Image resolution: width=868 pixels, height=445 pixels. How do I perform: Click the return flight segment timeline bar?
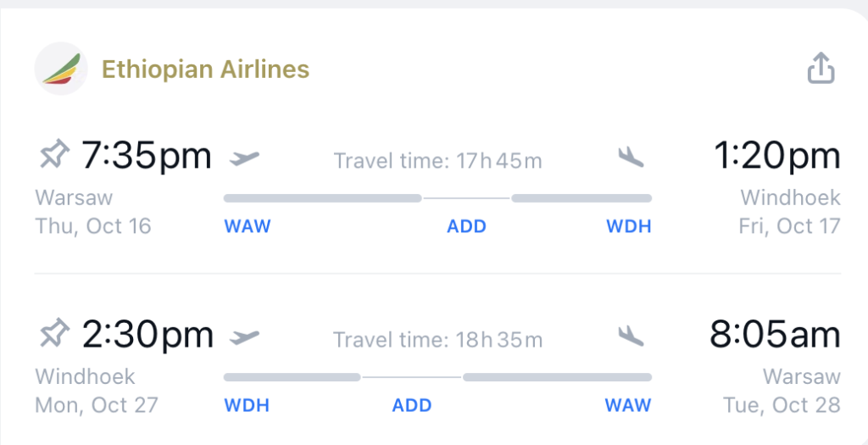click(438, 377)
